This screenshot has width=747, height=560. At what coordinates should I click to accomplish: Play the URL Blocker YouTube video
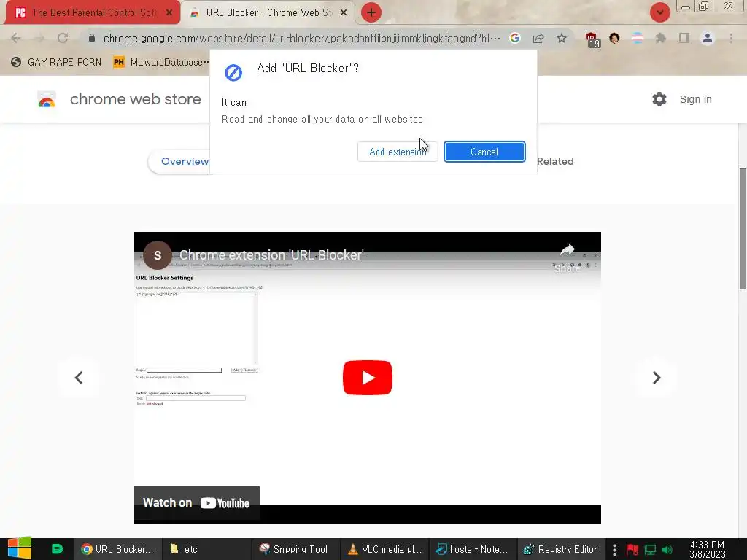coord(368,378)
